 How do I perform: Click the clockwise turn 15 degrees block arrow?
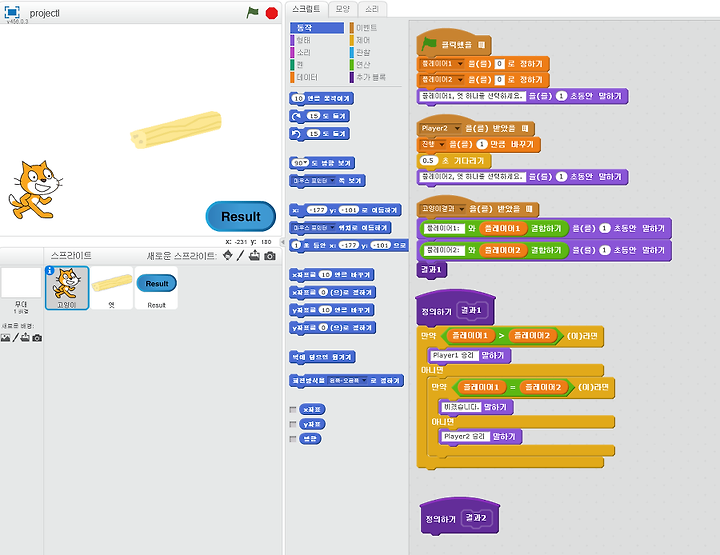pyautogui.click(x=296, y=116)
